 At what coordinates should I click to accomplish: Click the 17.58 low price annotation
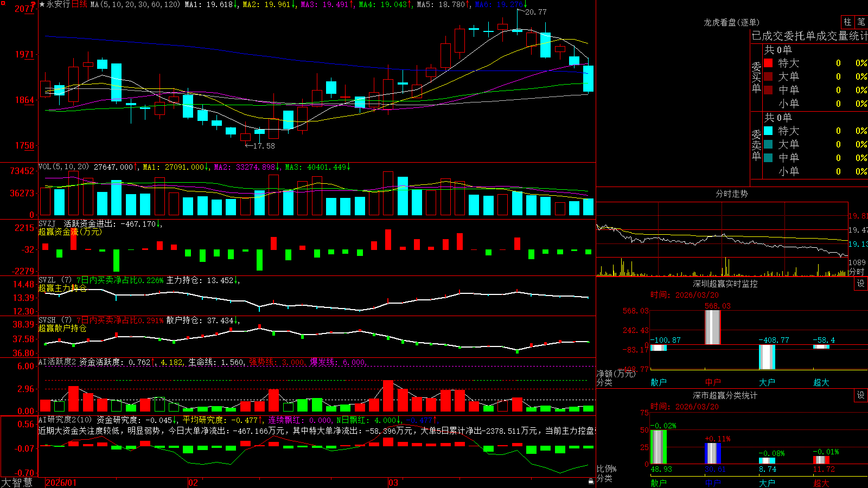(264, 146)
